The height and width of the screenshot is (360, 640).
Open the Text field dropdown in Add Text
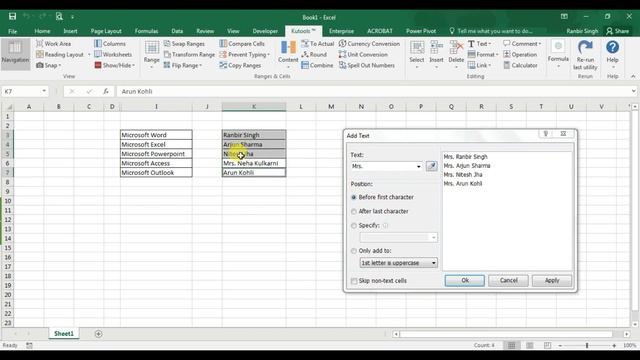pos(418,167)
